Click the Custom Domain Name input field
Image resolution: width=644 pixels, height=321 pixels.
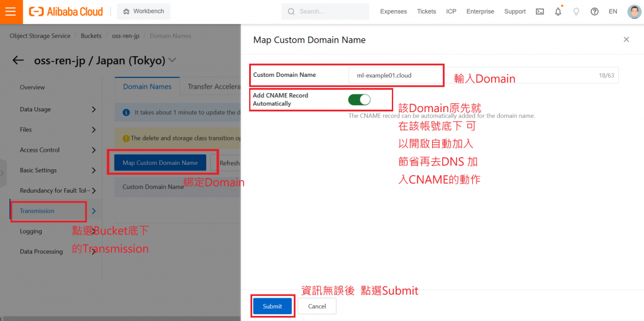pos(483,76)
